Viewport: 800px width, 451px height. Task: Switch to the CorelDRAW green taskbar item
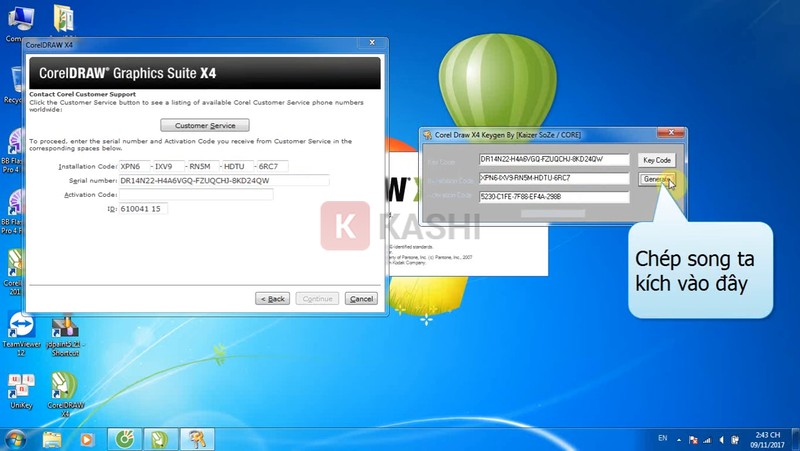pyautogui.click(x=124, y=439)
